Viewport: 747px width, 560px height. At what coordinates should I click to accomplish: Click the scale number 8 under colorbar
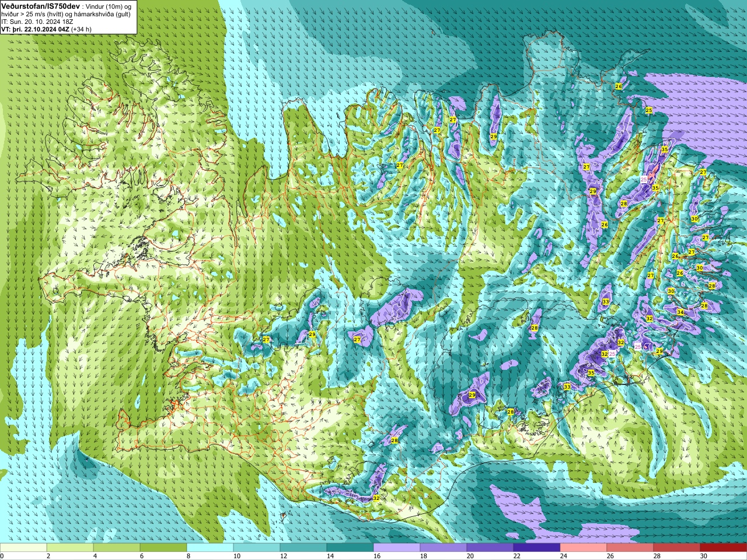pyautogui.click(x=189, y=556)
